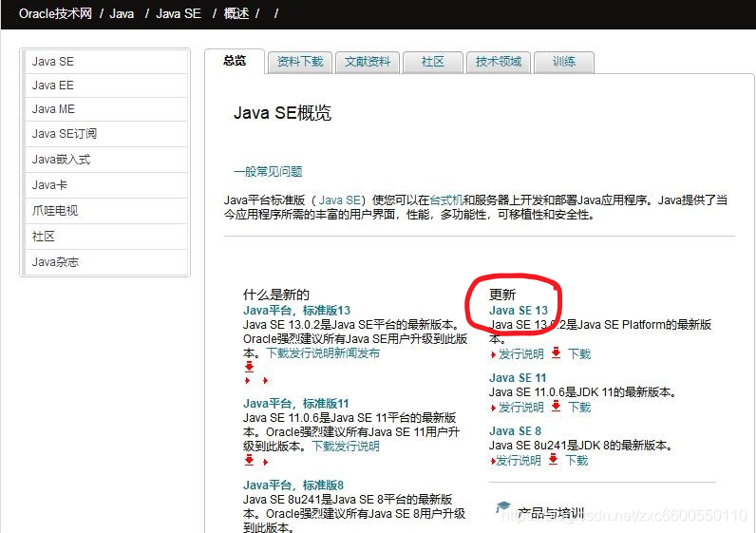This screenshot has width=756, height=533.
Task: Open the 社区 tab
Action: tap(432, 62)
